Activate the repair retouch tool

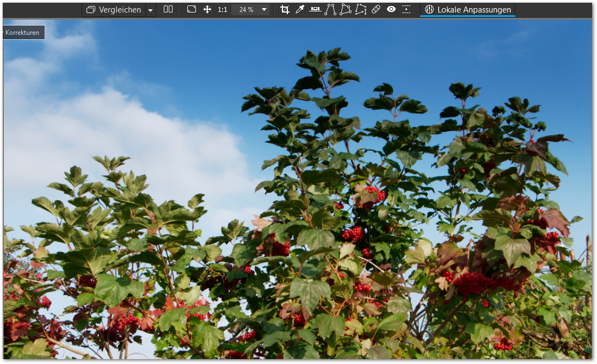[x=376, y=9]
